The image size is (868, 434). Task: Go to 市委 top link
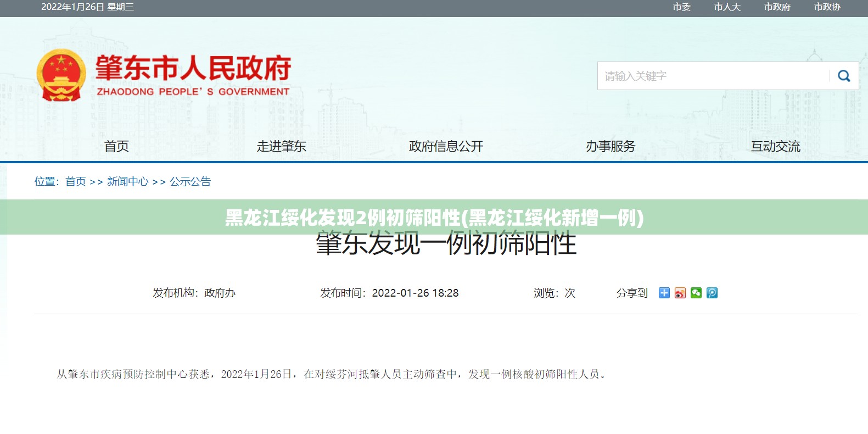pos(682,7)
